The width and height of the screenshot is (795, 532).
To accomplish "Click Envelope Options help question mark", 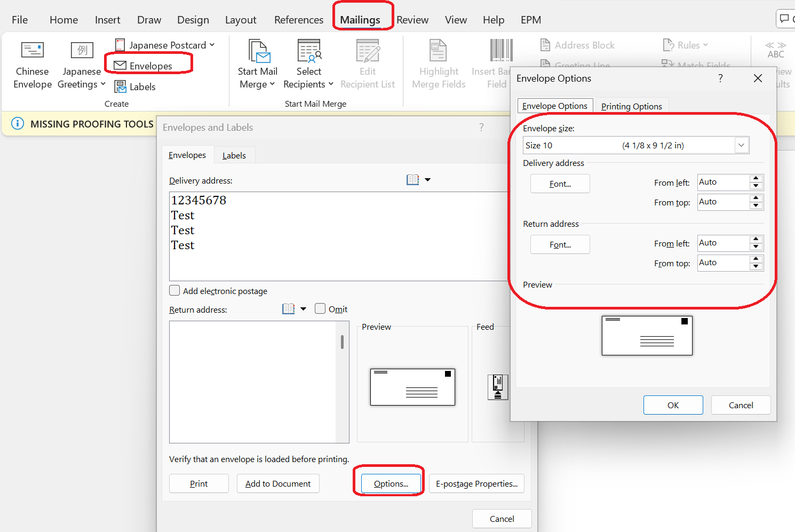I will (x=720, y=78).
